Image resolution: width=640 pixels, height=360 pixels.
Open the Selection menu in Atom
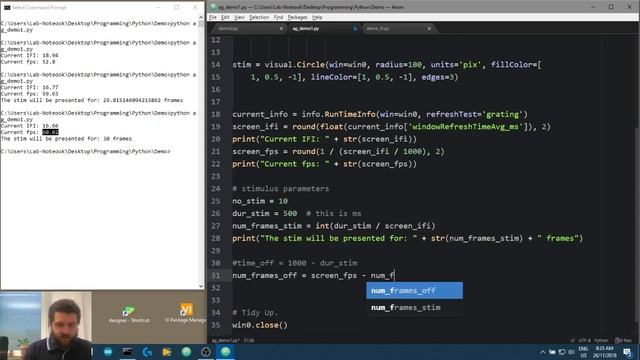[x=259, y=17]
